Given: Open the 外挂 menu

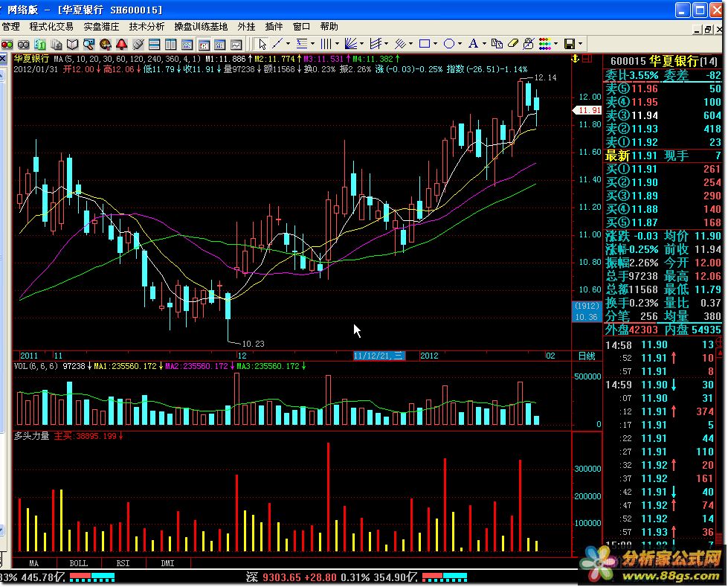Looking at the screenshot, I should (x=247, y=27).
